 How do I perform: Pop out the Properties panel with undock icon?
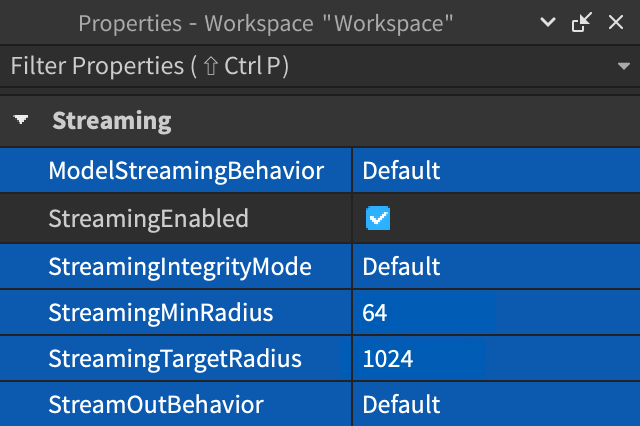click(x=581, y=23)
